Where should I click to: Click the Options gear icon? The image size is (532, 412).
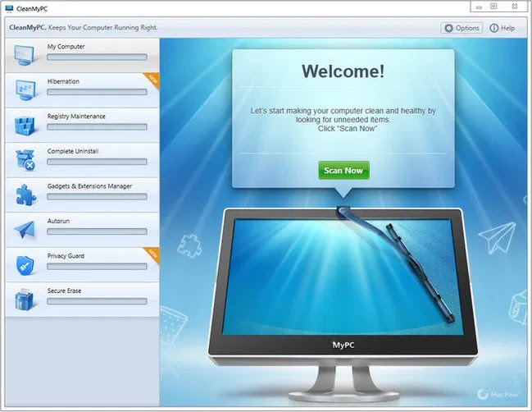[448, 28]
